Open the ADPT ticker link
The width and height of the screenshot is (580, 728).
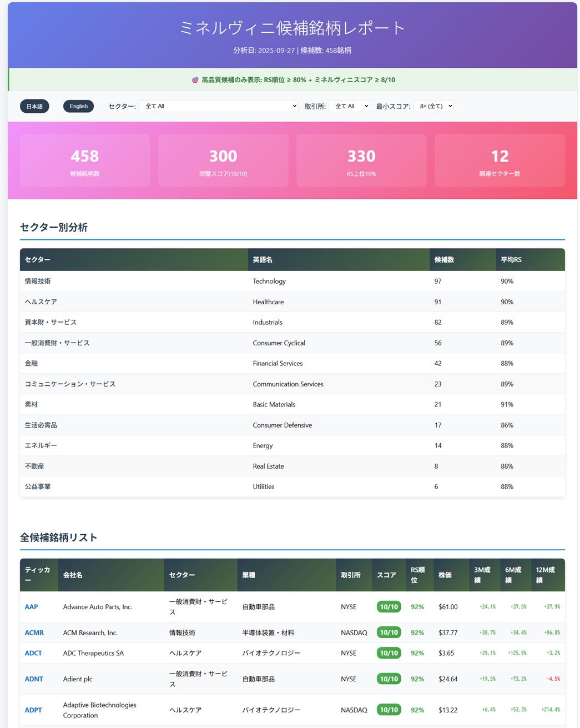pos(33,710)
